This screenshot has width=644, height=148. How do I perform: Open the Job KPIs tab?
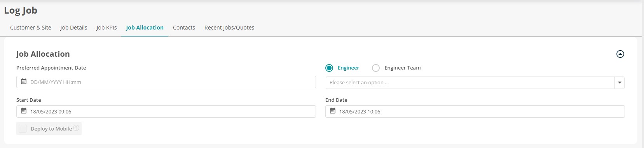pyautogui.click(x=106, y=28)
